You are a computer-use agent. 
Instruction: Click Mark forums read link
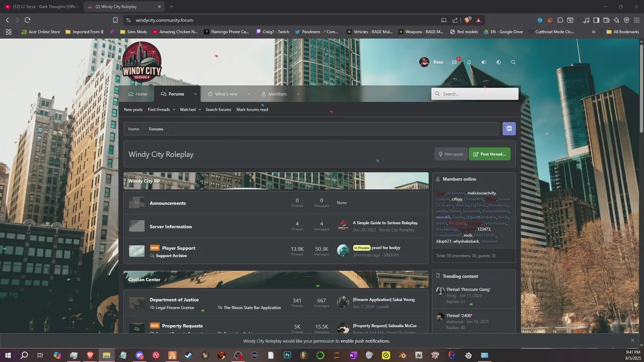252,110
